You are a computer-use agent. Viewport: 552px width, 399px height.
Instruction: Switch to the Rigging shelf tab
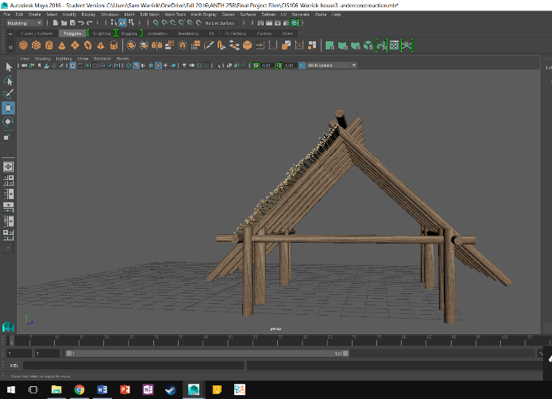(129, 33)
